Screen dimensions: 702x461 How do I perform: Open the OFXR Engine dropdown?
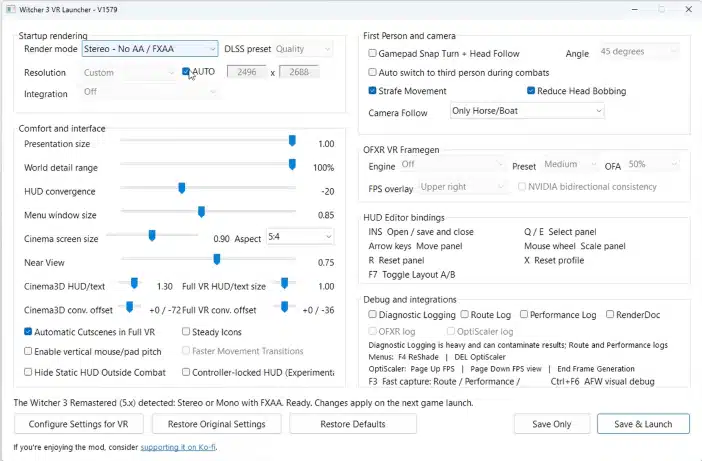pos(452,165)
